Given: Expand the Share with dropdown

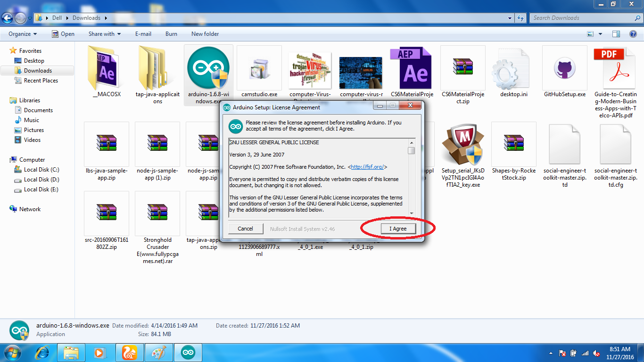Looking at the screenshot, I should [104, 33].
